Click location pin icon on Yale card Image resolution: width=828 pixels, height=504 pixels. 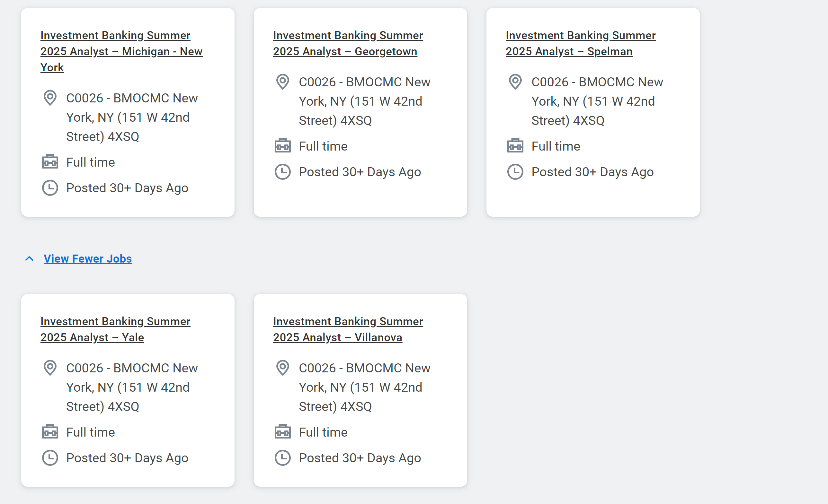(x=50, y=368)
